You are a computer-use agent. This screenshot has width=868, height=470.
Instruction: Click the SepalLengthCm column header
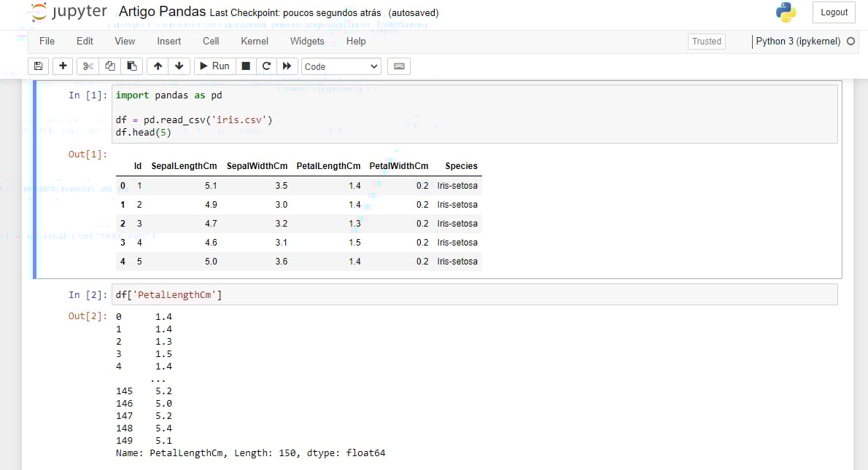[184, 166]
